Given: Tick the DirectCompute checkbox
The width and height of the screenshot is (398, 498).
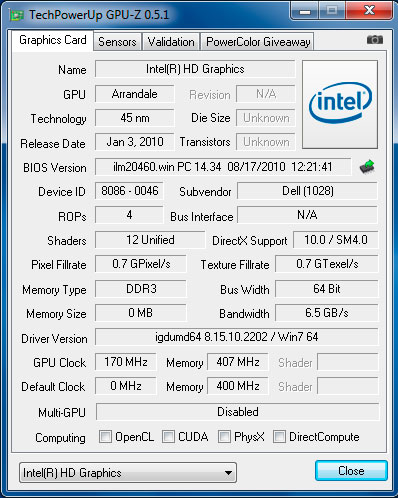Looking at the screenshot, I should pyautogui.click(x=279, y=436).
